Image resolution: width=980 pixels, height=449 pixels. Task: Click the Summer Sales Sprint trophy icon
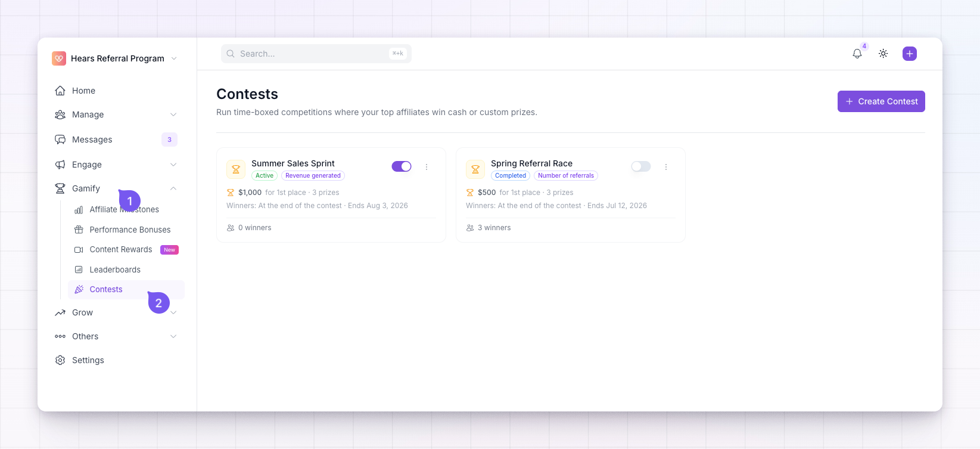point(236,169)
